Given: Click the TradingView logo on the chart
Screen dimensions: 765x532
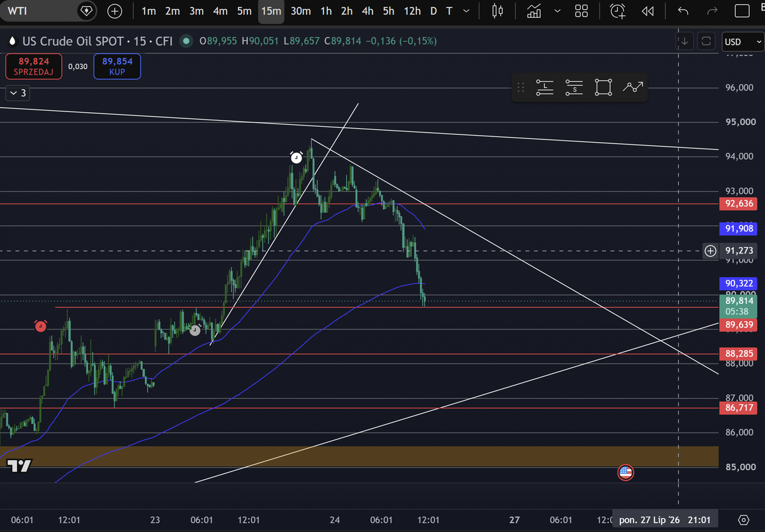Looking at the screenshot, I should point(20,466).
